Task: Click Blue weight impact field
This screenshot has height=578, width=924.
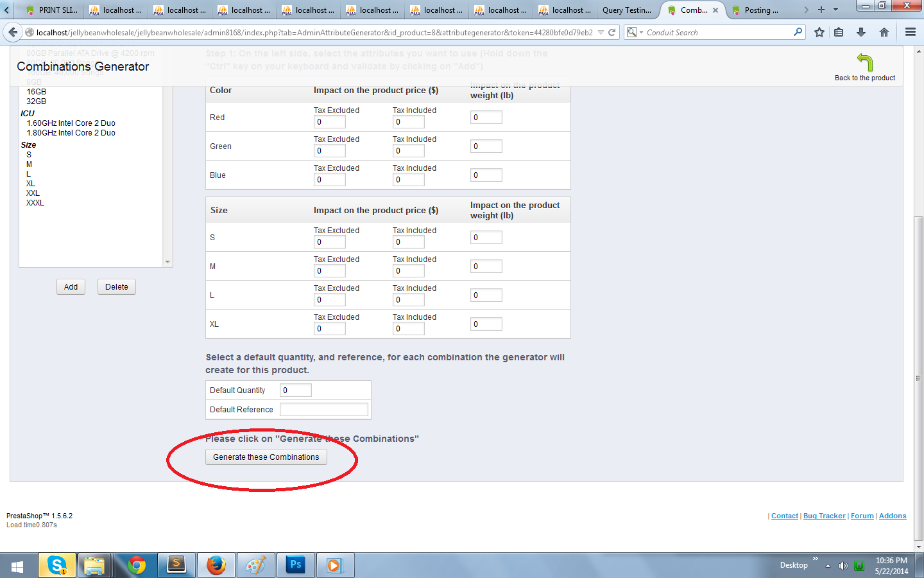Action: click(x=486, y=175)
